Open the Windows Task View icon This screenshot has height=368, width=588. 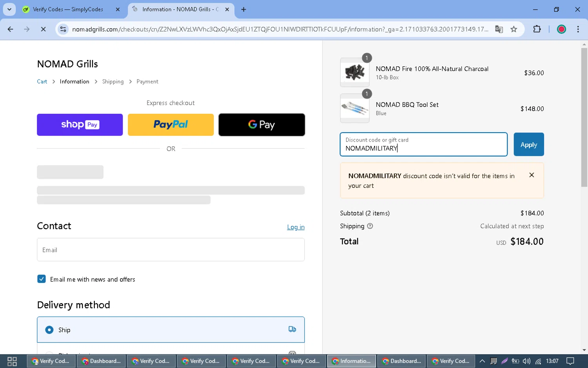12,361
